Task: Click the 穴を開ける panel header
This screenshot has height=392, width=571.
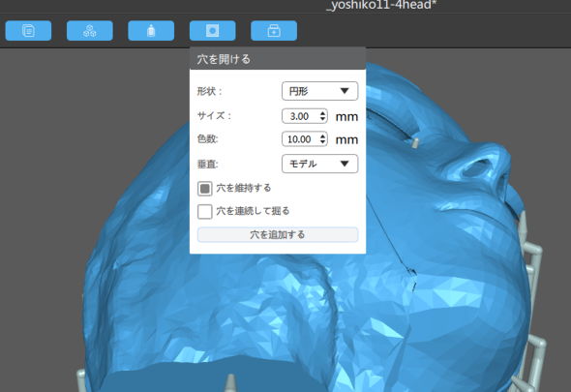Action: [x=278, y=59]
